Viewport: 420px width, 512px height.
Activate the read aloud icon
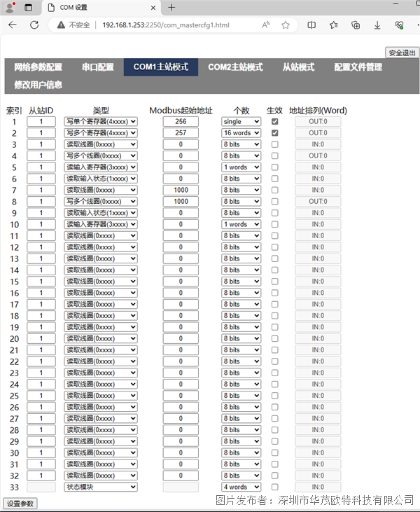[266, 25]
